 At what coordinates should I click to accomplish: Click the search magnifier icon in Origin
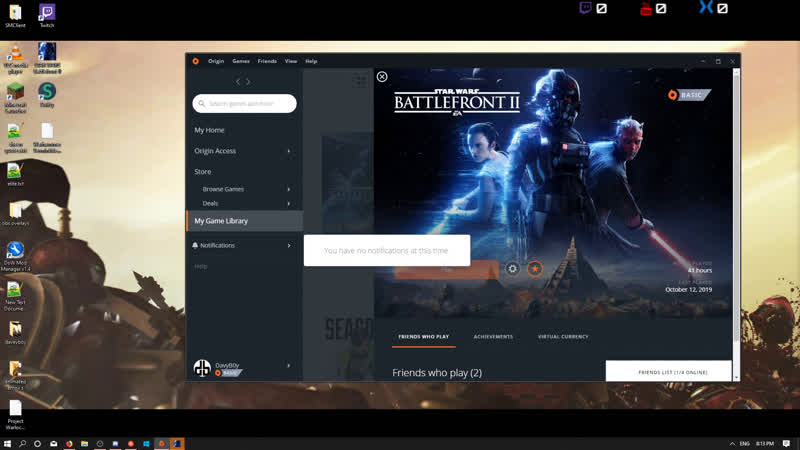(x=202, y=104)
